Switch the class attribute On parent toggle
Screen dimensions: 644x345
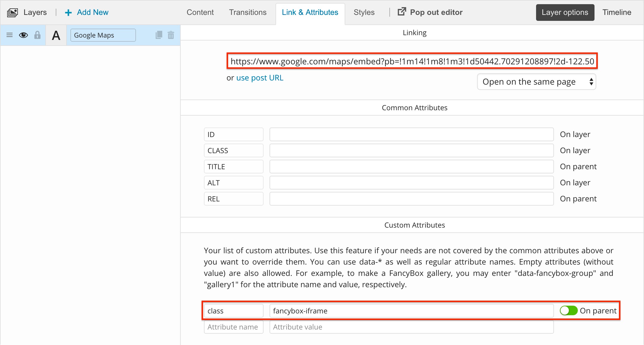569,311
